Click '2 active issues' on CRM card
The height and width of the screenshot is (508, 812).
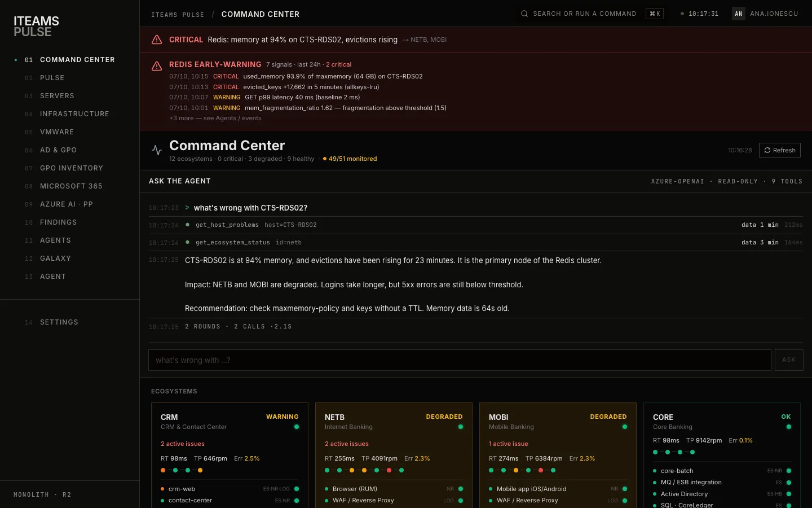click(183, 444)
